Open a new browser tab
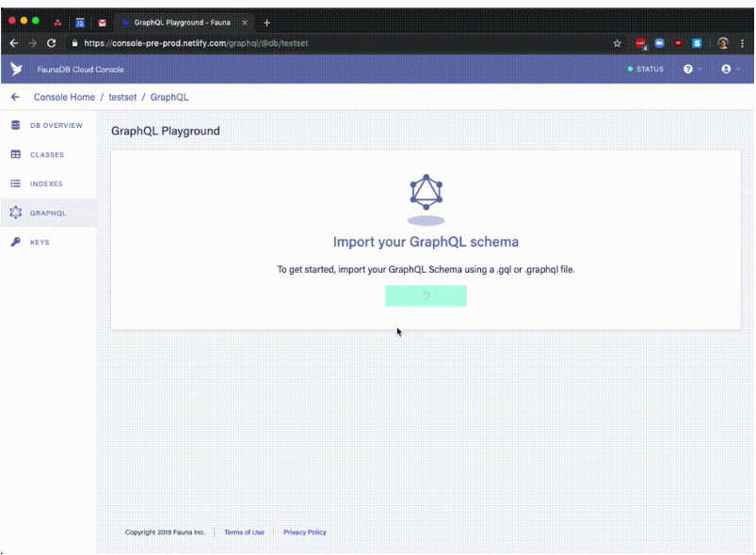This screenshot has width=756, height=555. click(x=266, y=23)
